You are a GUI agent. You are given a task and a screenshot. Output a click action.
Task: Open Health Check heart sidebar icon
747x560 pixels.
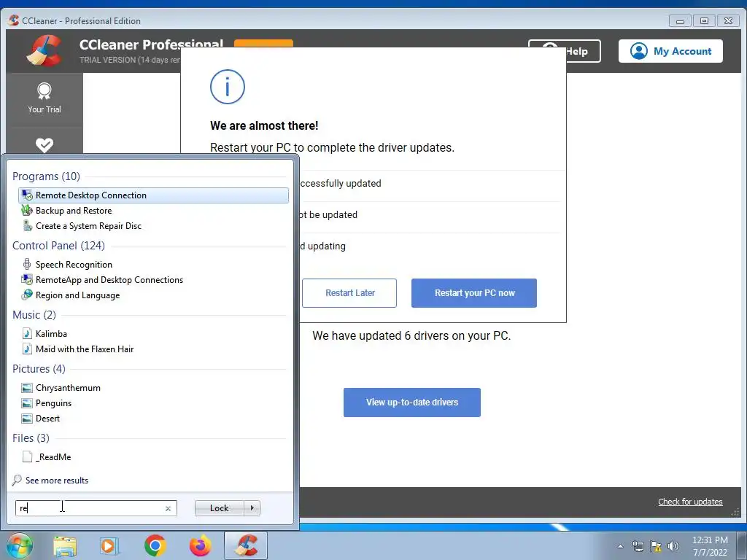tap(44, 144)
